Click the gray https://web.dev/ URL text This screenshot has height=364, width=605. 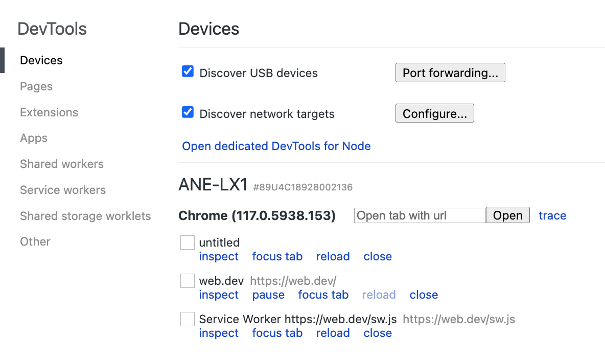(293, 281)
